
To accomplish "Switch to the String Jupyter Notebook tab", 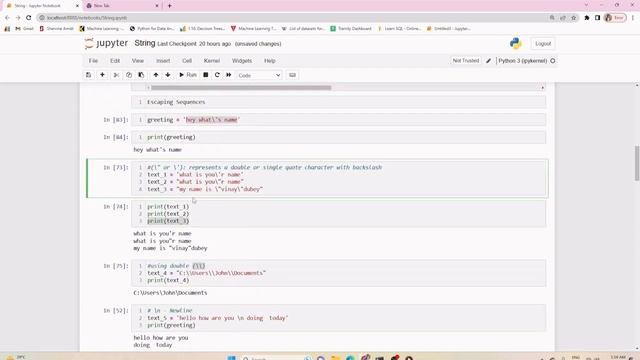I will [x=41, y=6].
